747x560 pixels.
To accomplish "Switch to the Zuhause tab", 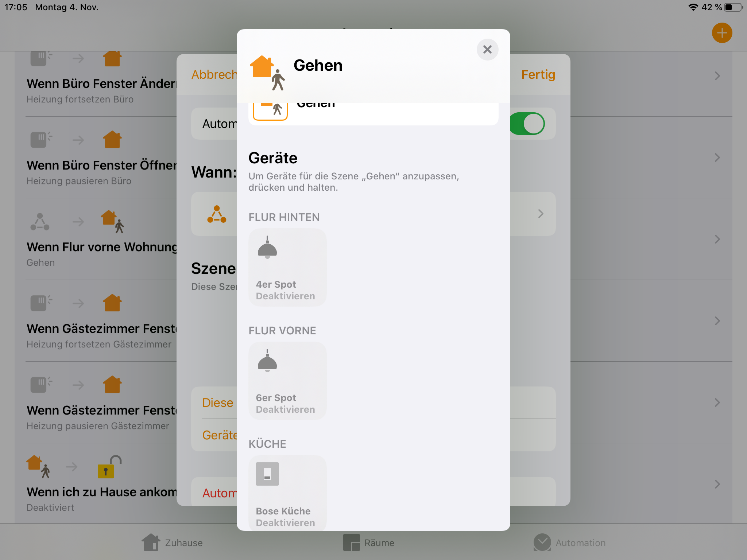I will 172,542.
